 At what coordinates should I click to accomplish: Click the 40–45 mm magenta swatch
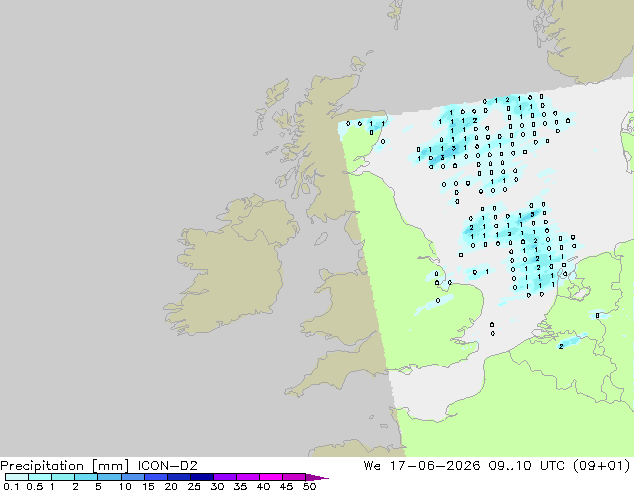[x=271, y=477]
